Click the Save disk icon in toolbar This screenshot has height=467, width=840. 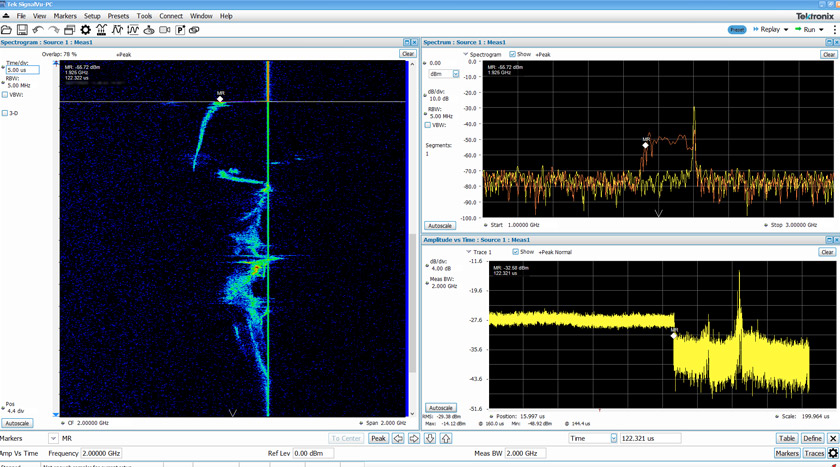[x=22, y=30]
